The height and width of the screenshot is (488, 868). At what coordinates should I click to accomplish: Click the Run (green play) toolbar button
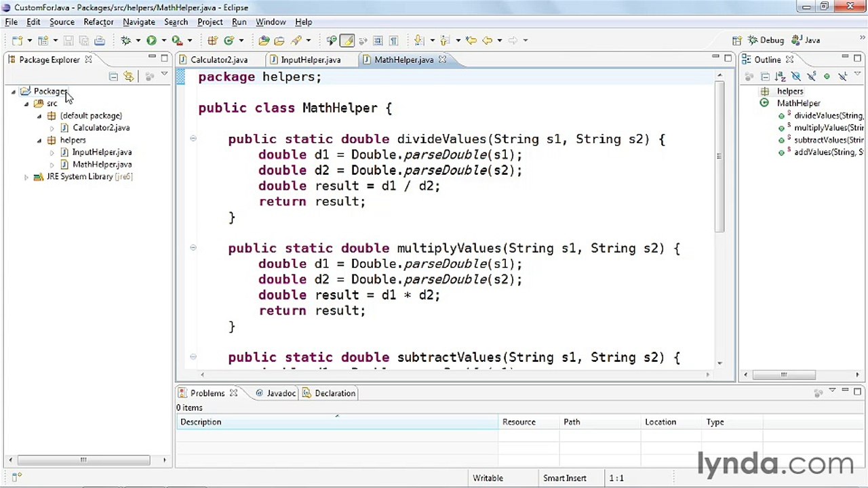[151, 41]
